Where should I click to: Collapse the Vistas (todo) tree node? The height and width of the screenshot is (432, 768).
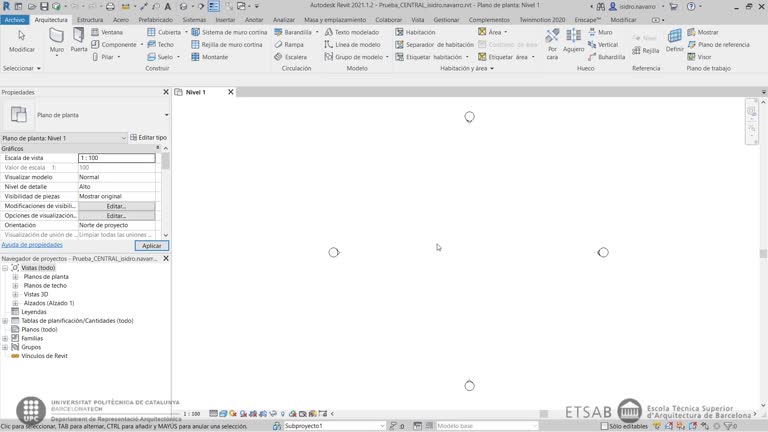5,268
